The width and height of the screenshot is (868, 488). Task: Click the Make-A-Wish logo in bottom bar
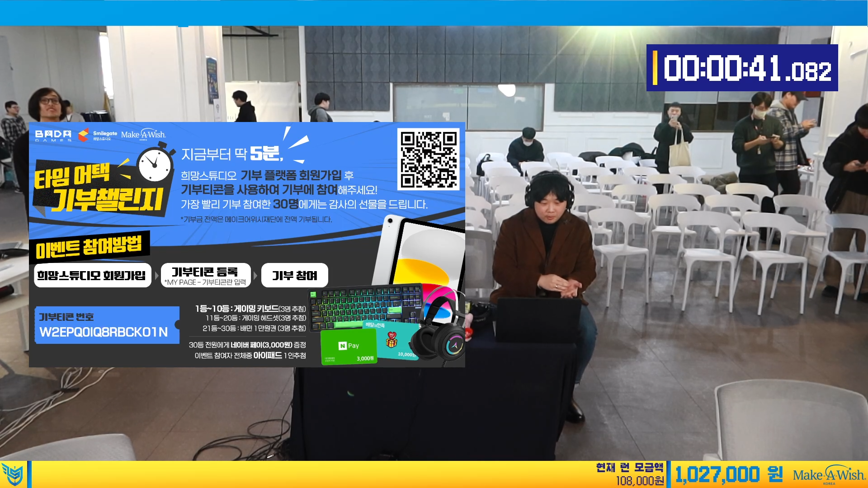click(x=829, y=475)
